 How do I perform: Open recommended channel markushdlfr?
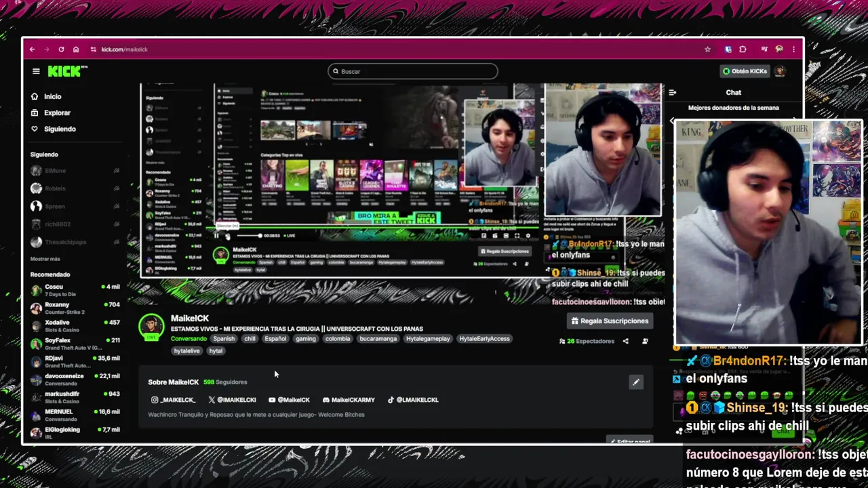(75, 397)
